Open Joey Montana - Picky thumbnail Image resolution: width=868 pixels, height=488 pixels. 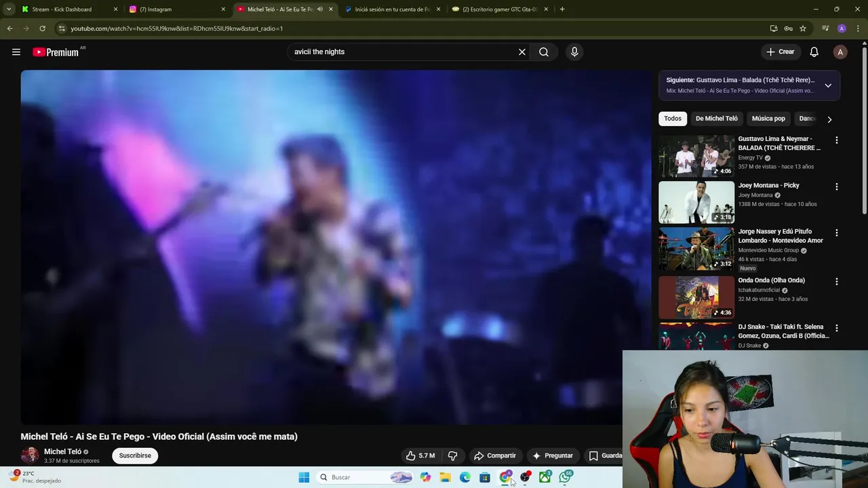pyautogui.click(x=696, y=202)
